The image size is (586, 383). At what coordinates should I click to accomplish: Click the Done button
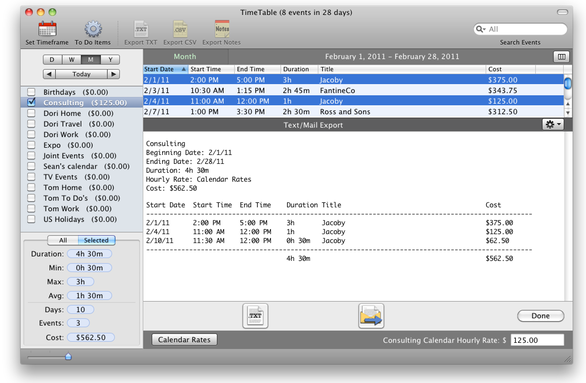coord(540,316)
